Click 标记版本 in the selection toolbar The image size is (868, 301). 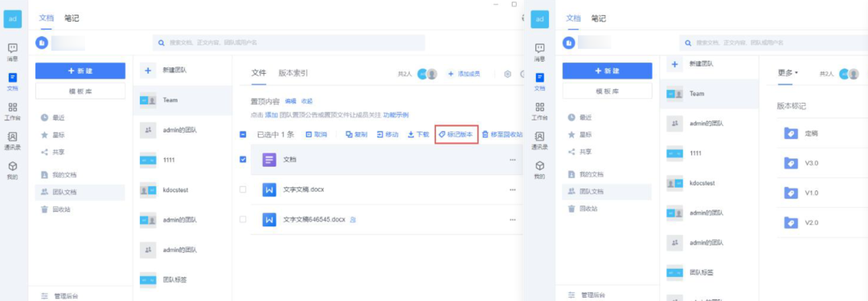point(457,135)
